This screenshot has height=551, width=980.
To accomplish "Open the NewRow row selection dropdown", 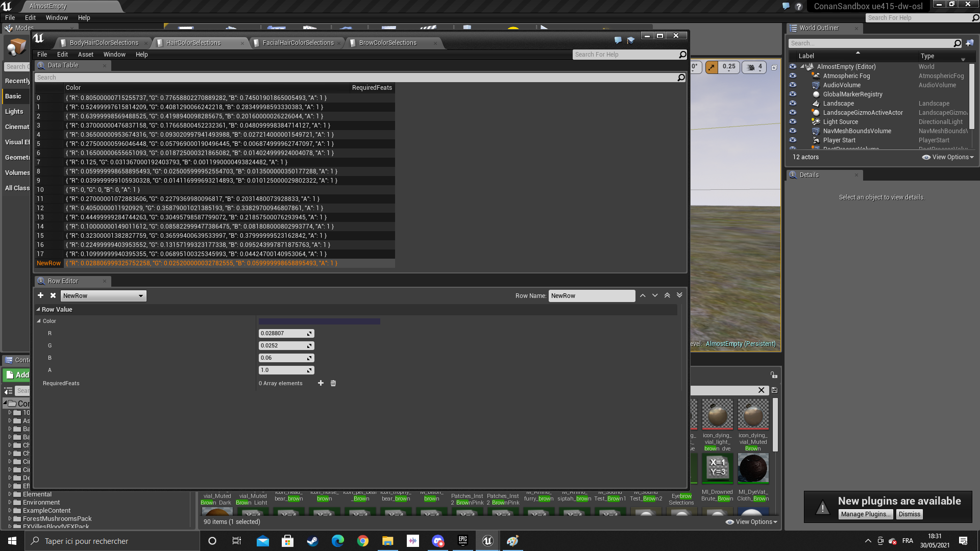I will (104, 296).
